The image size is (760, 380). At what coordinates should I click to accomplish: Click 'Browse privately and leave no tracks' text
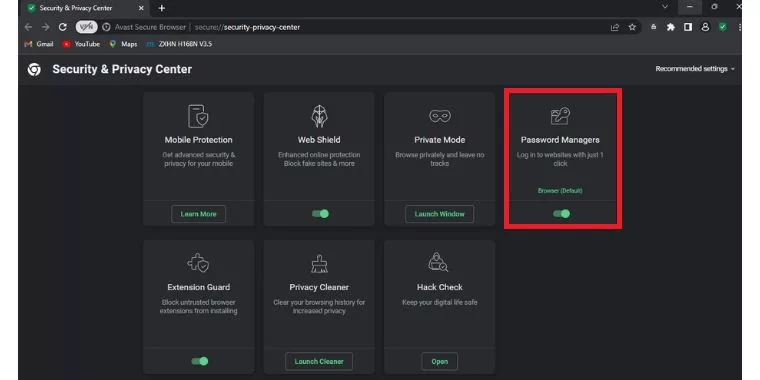pyautogui.click(x=440, y=159)
